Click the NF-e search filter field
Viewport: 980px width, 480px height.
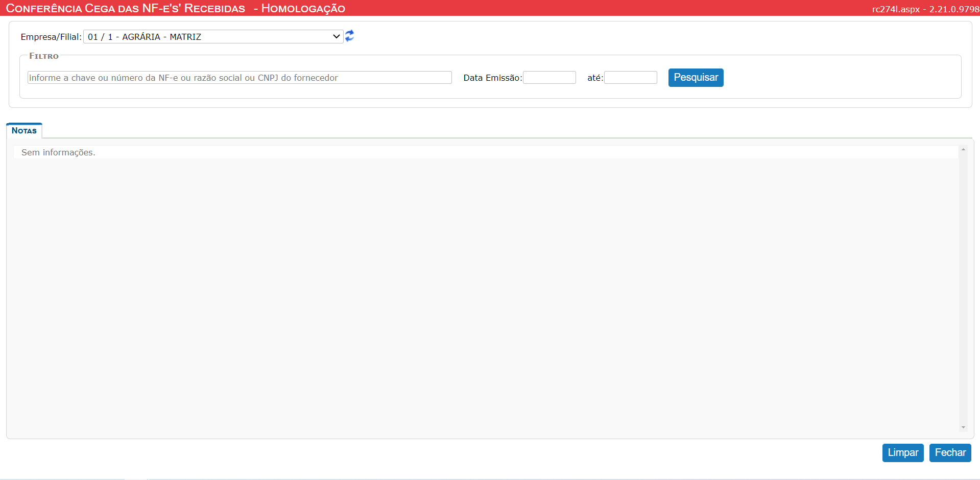[x=240, y=78]
